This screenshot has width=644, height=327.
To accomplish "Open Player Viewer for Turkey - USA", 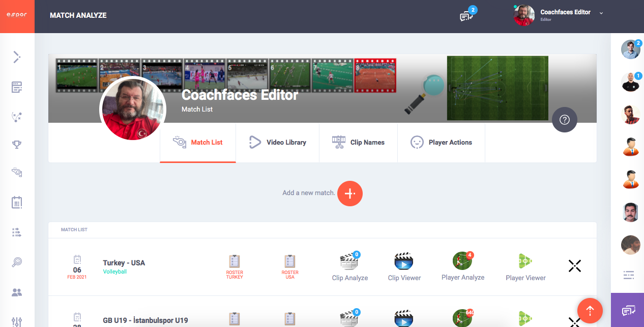I will pyautogui.click(x=525, y=267).
